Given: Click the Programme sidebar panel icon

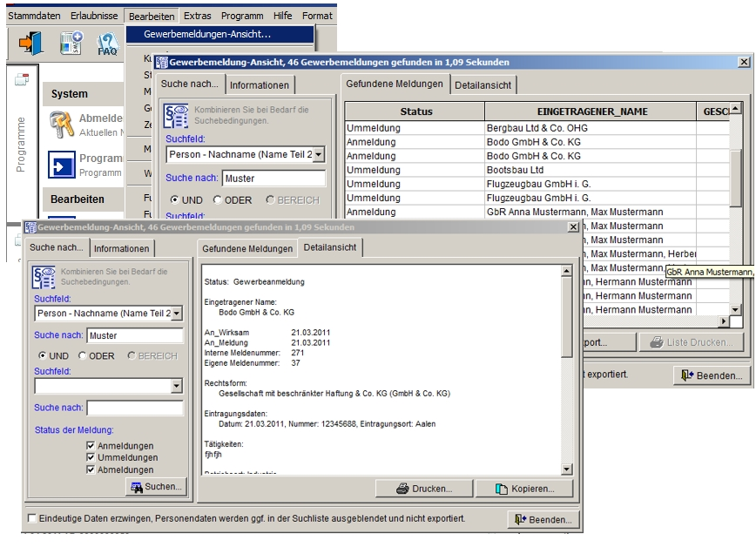Looking at the screenshot, I should 22,80.
